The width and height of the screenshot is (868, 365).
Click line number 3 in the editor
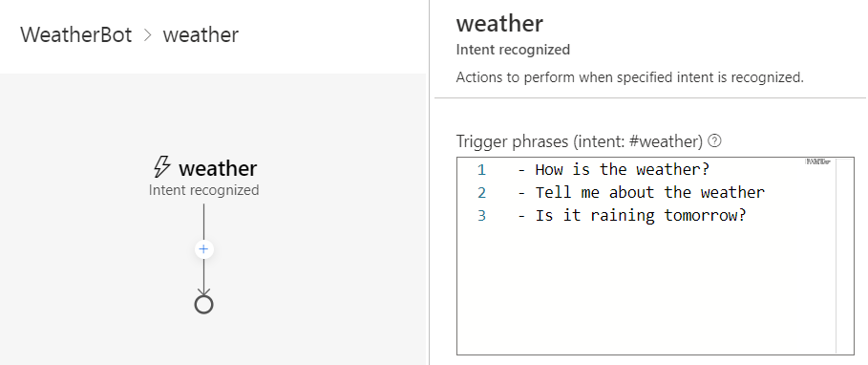(x=481, y=215)
